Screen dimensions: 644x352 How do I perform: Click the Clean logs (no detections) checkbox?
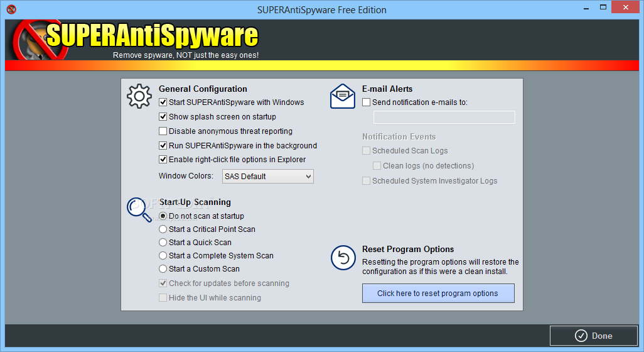(377, 166)
